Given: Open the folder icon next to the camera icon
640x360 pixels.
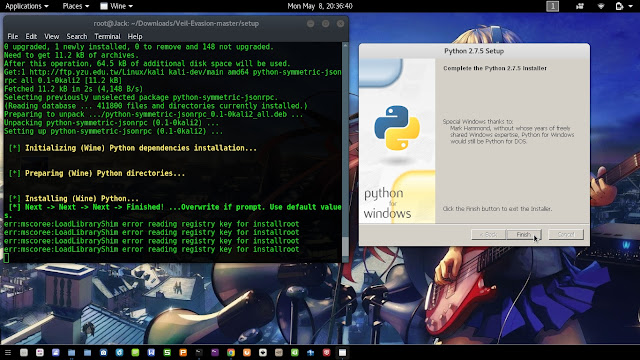Looking at the screenshot, I should pyautogui.click(x=87, y=352).
